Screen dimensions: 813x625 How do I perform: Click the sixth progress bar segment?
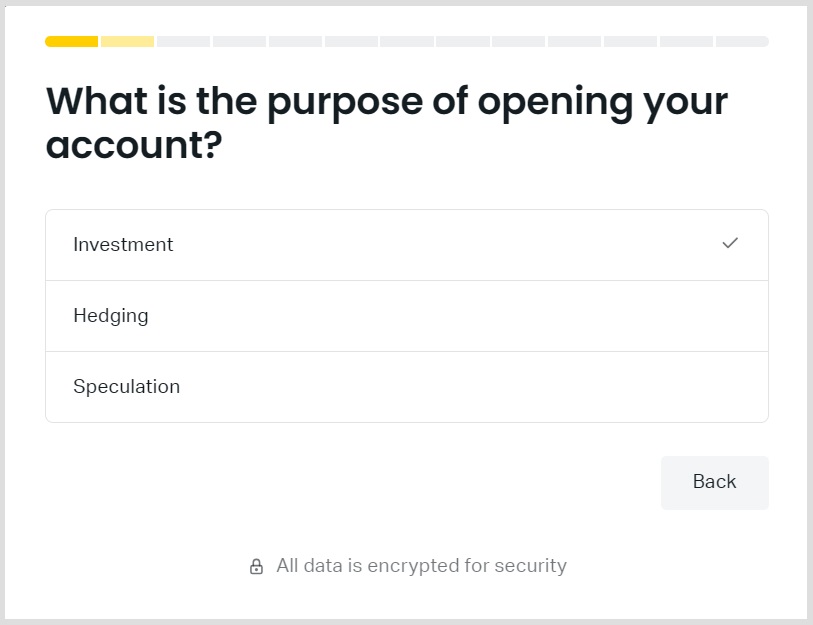coord(351,41)
